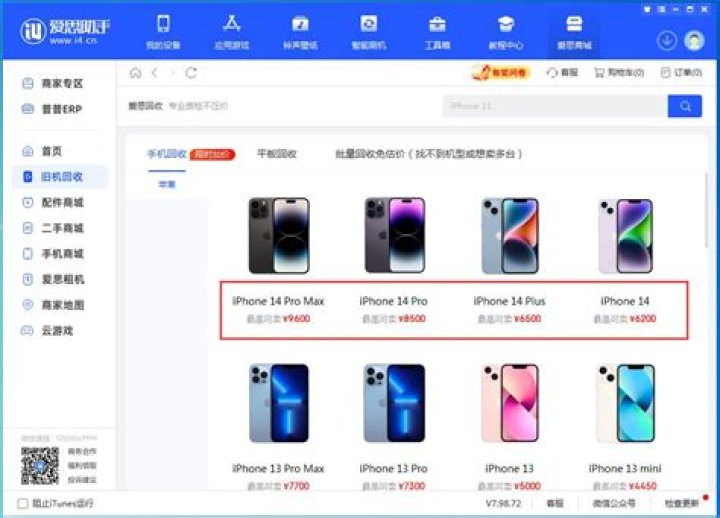
Task: Click the search input field
Action: click(555, 106)
